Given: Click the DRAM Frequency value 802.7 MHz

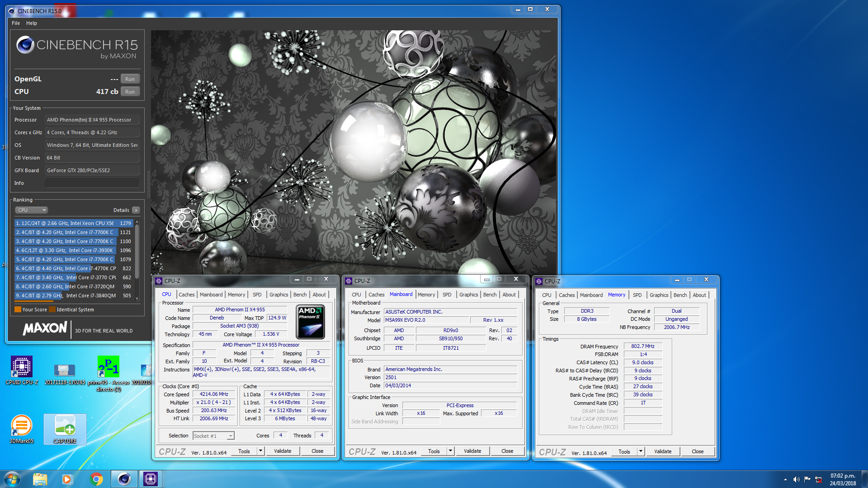Looking at the screenshot, I should click(x=642, y=347).
